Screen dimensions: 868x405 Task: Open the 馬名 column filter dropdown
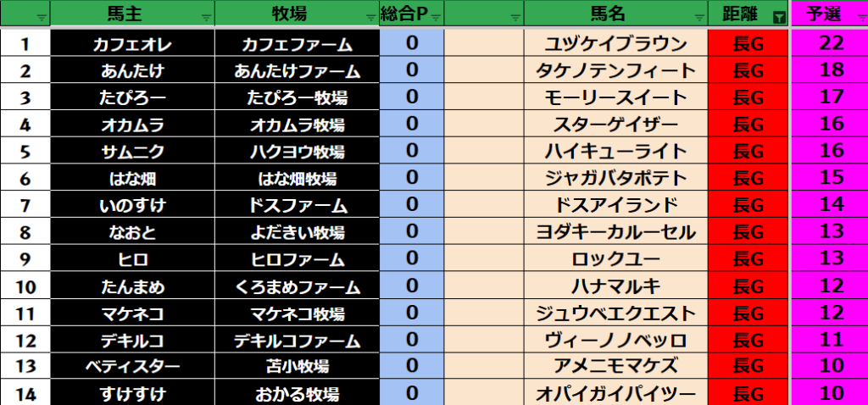(699, 15)
